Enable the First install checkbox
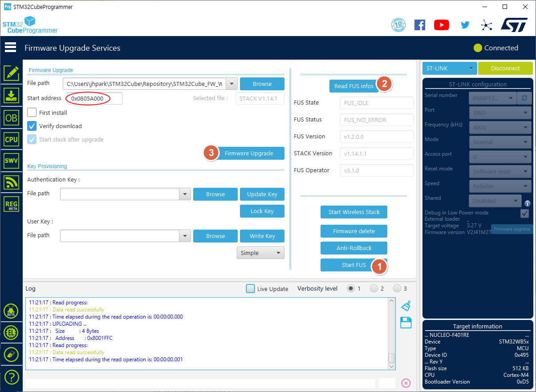Image resolution: width=536 pixels, height=392 pixels. 32,113
